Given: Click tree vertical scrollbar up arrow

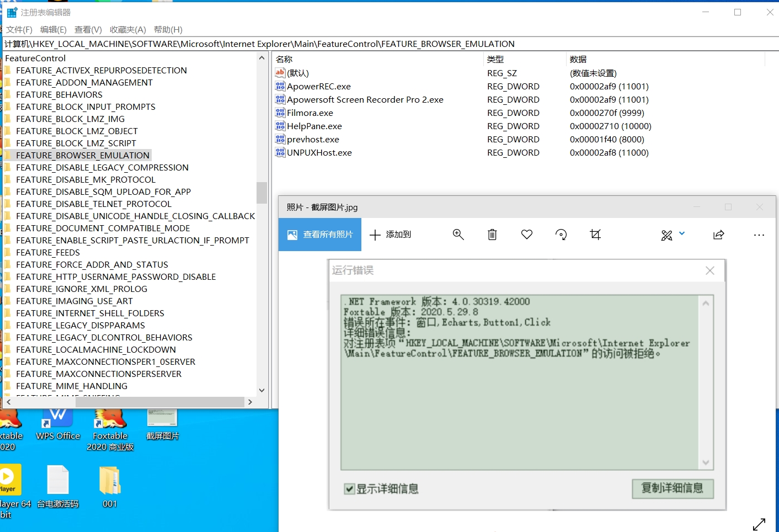Looking at the screenshot, I should (262, 58).
